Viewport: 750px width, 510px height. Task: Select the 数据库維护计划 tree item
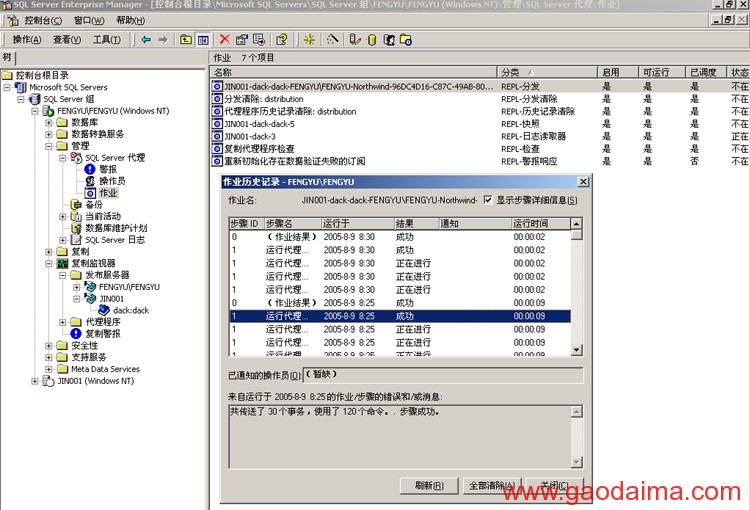pos(116,228)
